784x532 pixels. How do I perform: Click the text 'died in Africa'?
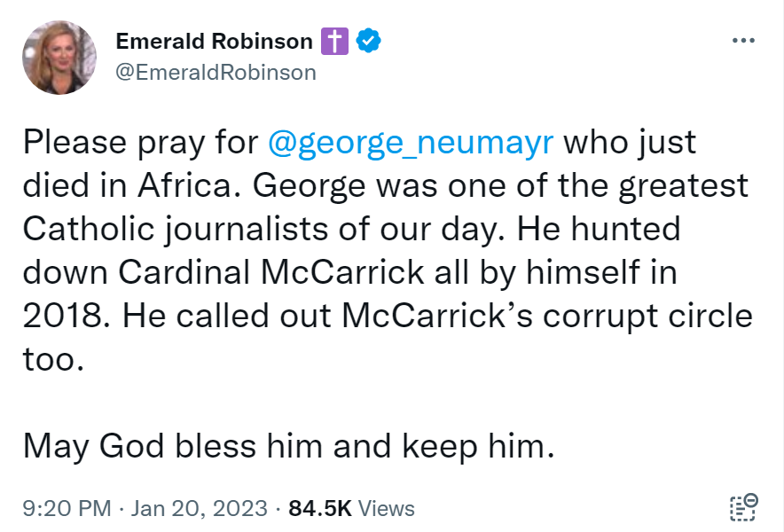128,185
